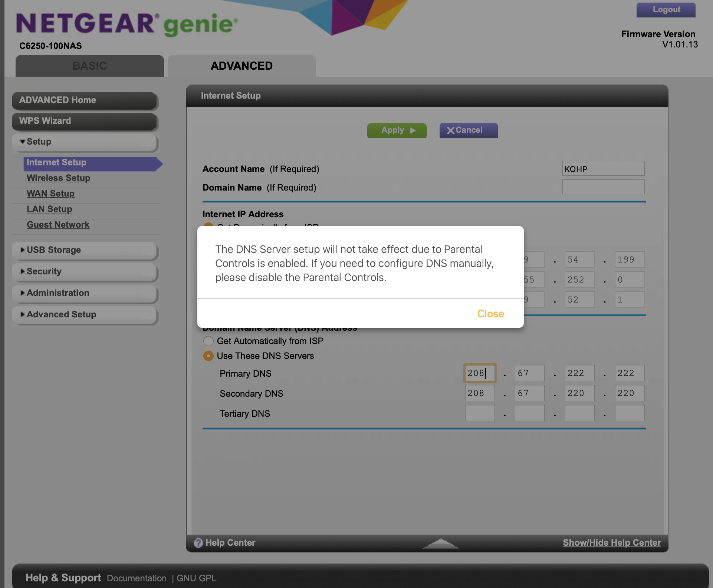Log out using the Logout button
The height and width of the screenshot is (588, 713).
click(666, 10)
